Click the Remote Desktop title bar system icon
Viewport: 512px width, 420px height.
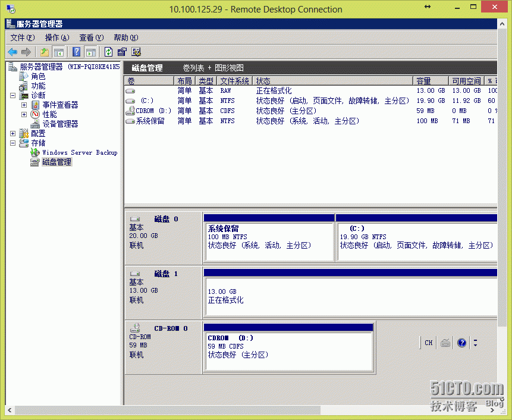pos(11,9)
